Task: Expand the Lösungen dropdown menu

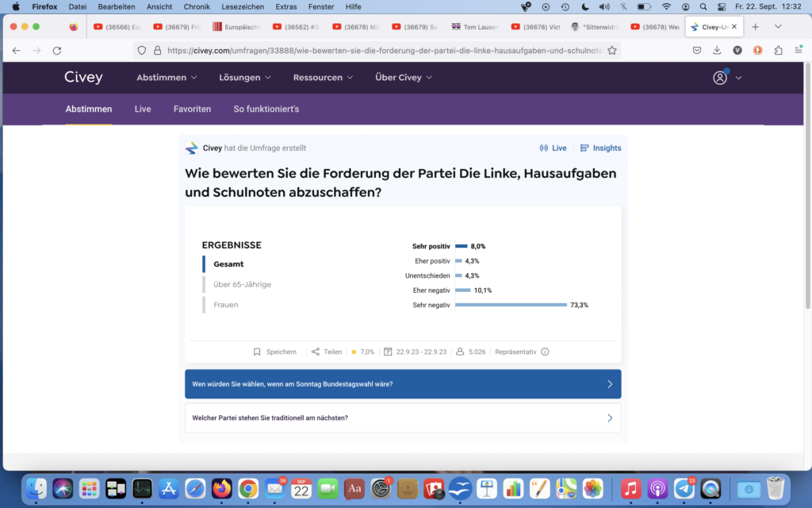Action: point(245,78)
